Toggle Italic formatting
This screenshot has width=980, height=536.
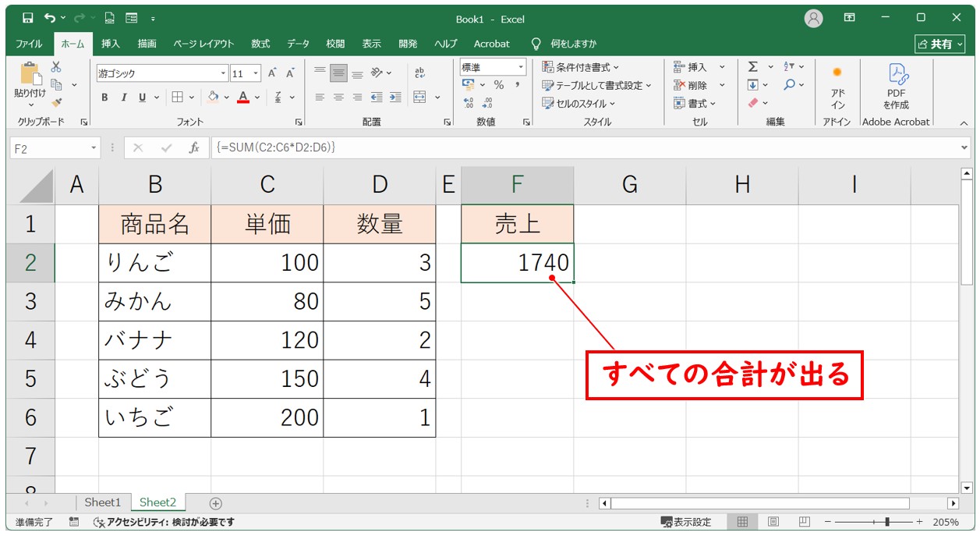pos(123,98)
